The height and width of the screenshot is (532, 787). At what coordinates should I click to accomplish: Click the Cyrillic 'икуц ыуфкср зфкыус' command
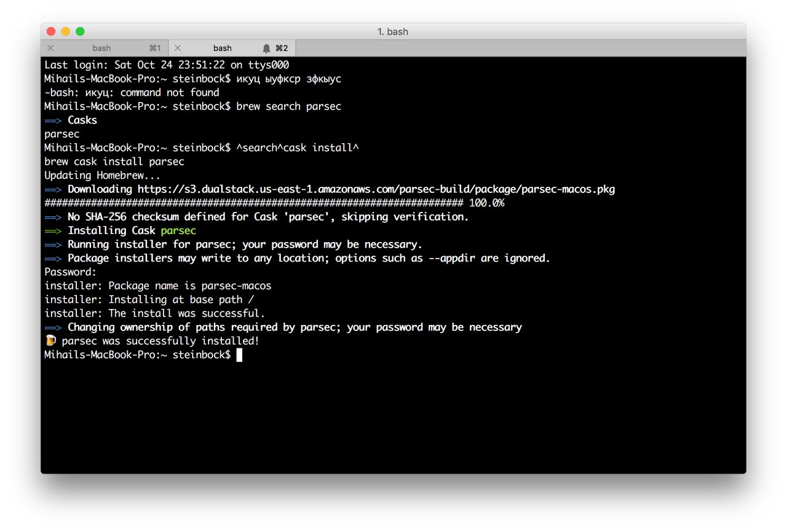(x=289, y=79)
